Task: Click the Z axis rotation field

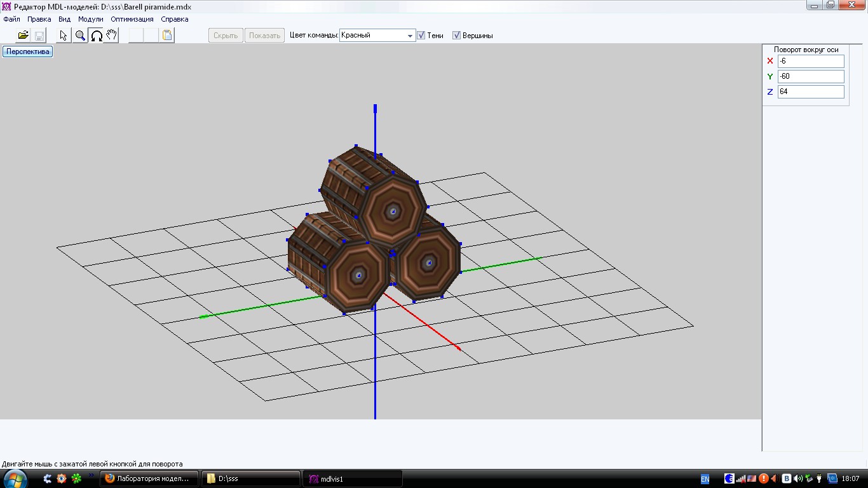Action: click(x=810, y=91)
